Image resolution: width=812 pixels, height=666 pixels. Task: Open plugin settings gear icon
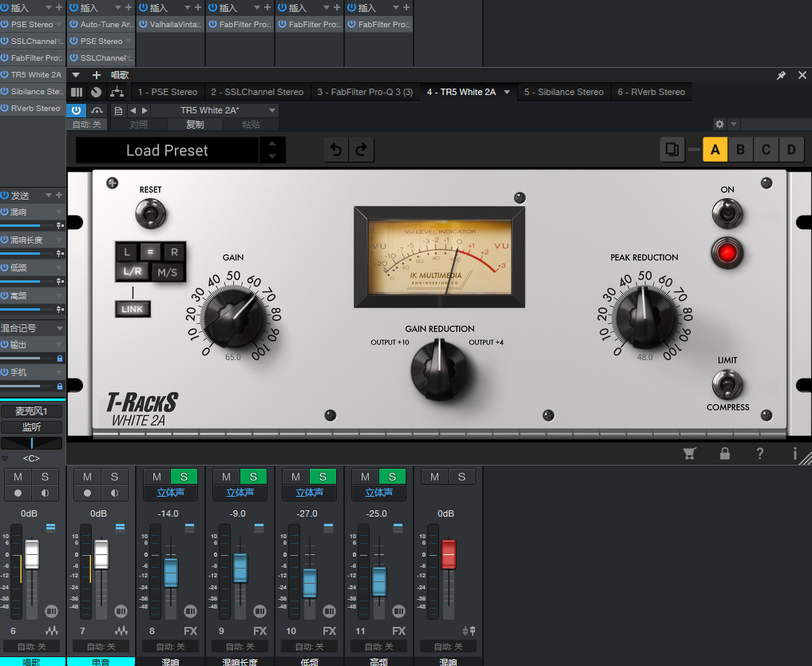719,125
